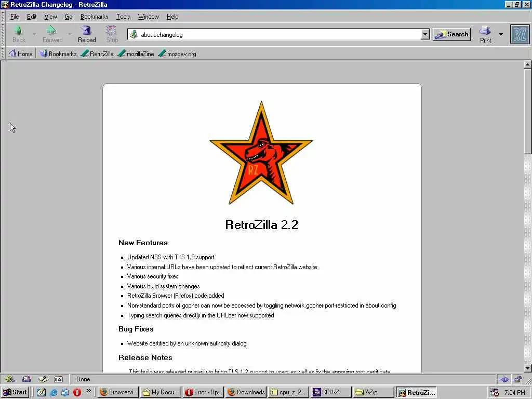Expand the URL bar history dropdown

pyautogui.click(x=425, y=34)
